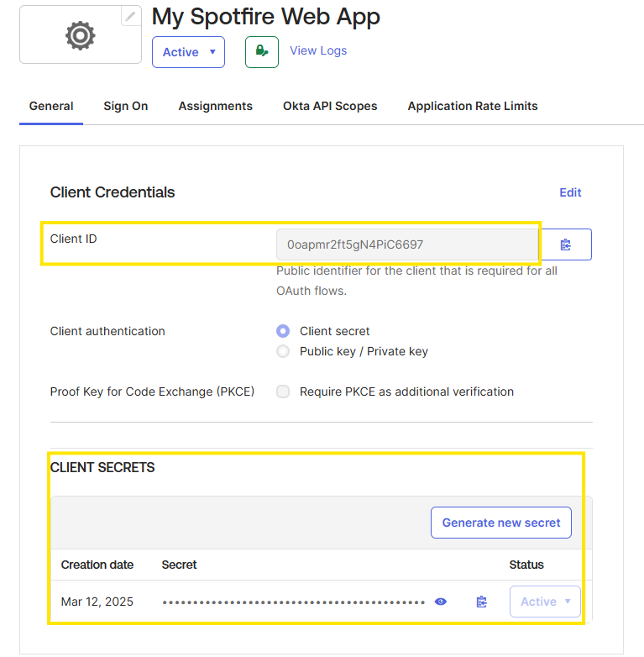This screenshot has height=657, width=644.
Task: Enable Require PKCE as additional verification
Action: pyautogui.click(x=283, y=392)
